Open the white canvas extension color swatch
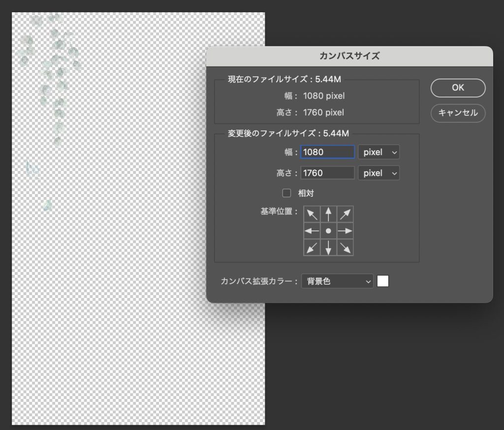This screenshot has width=504, height=430. click(x=382, y=281)
